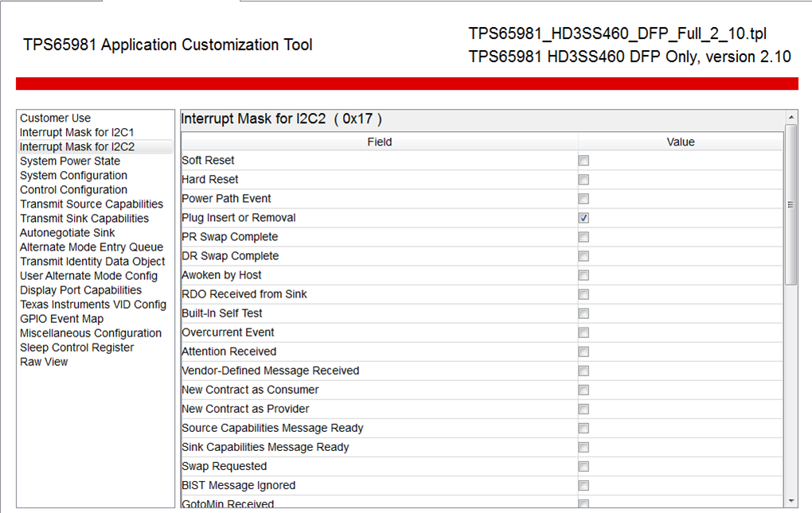
Task: Click the Soft Reset field label
Action: tap(209, 161)
